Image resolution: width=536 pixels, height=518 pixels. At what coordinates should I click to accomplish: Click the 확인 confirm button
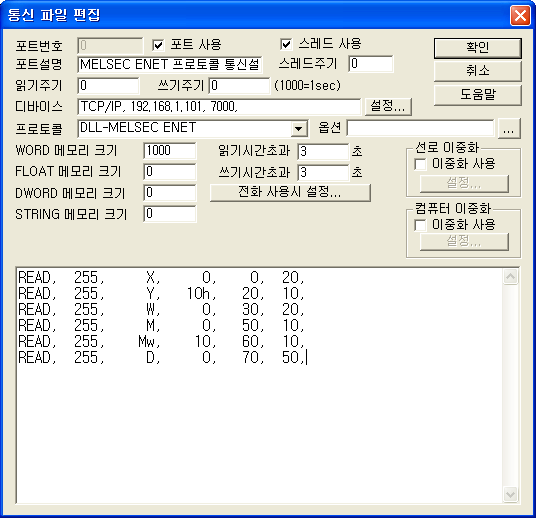478,48
